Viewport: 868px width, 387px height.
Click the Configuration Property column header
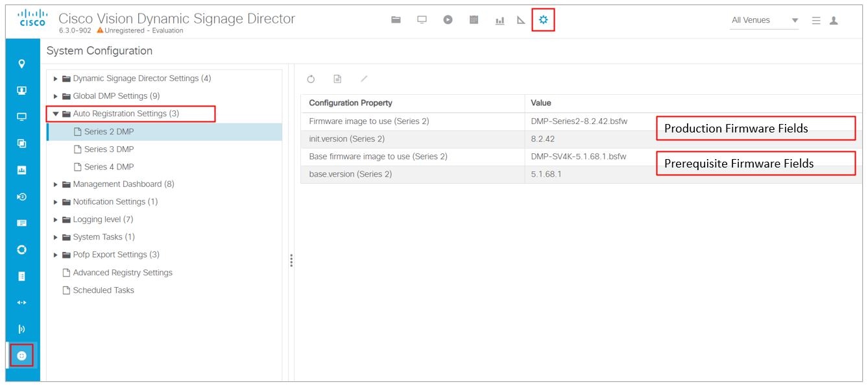tap(413, 103)
